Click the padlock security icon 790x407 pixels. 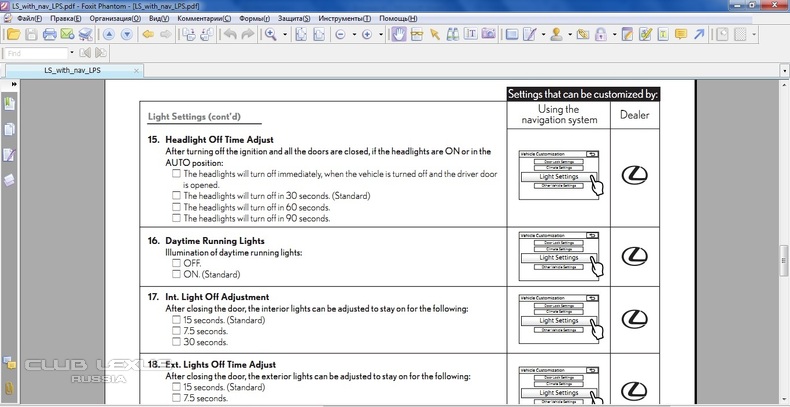tap(601, 34)
